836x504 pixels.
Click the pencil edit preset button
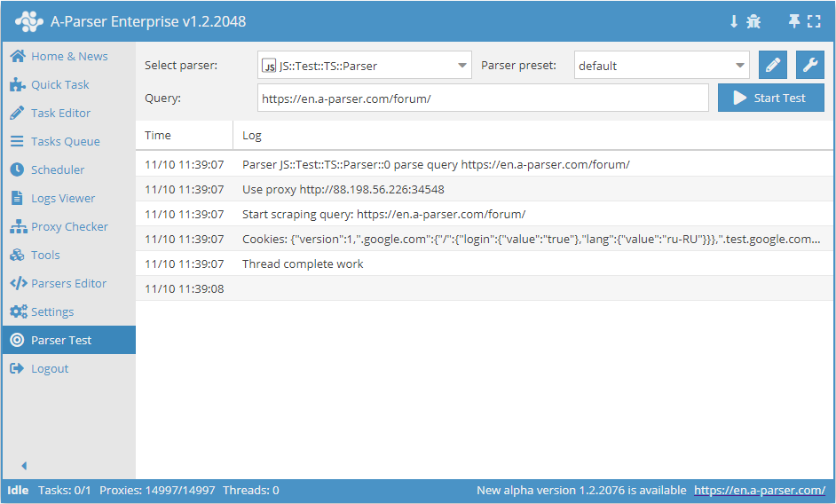point(773,65)
